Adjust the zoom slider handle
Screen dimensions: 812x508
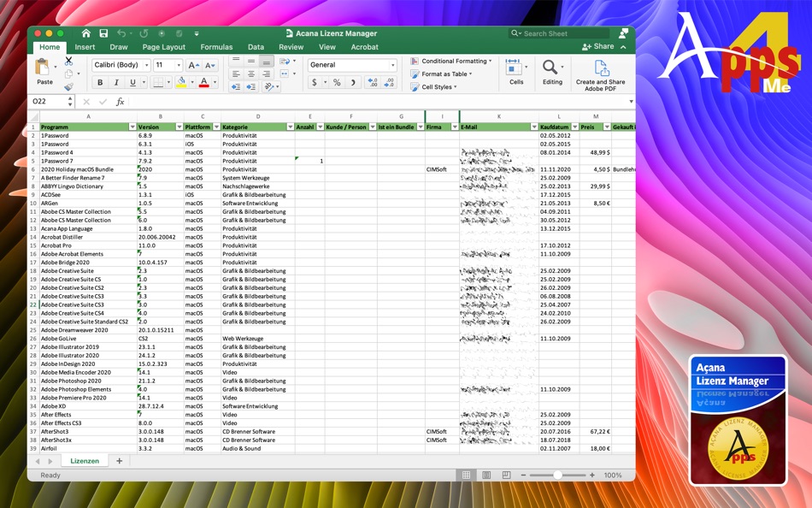[558, 475]
